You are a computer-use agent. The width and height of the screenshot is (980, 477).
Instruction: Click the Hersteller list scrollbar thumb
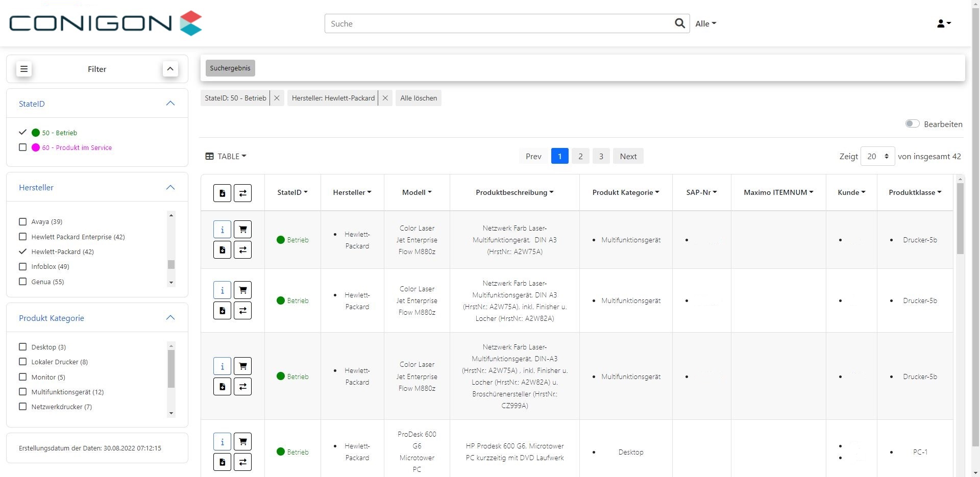171,264
